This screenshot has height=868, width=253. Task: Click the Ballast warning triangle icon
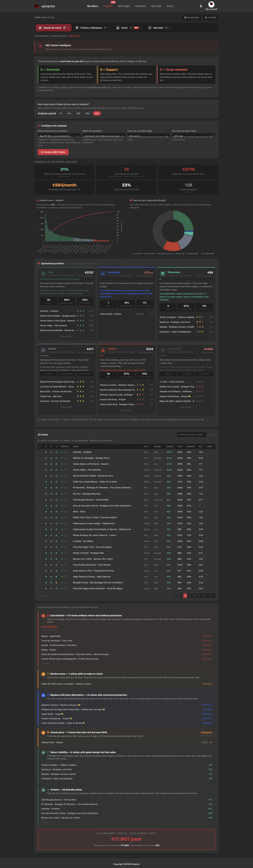tap(103, 350)
